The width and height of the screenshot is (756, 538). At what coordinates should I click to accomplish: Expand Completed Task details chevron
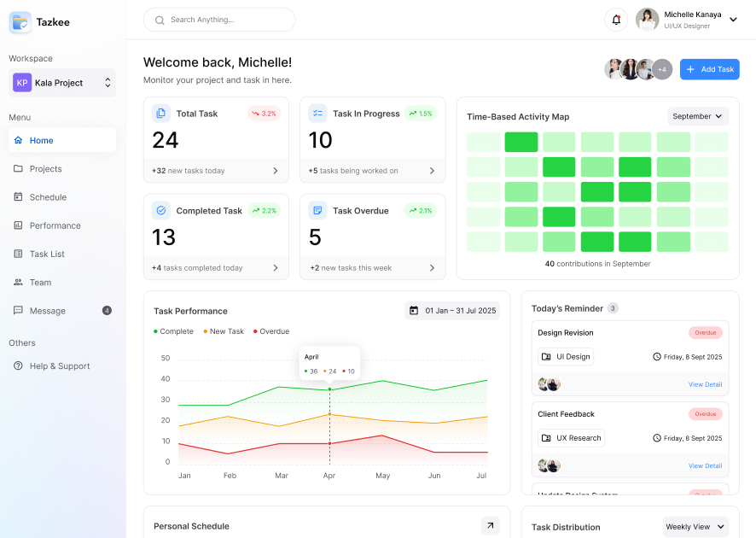(x=276, y=268)
